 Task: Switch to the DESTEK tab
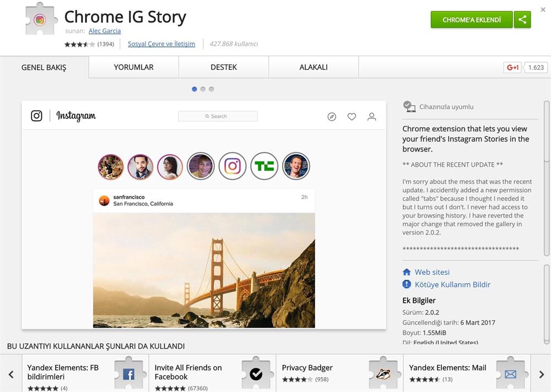pos(224,67)
